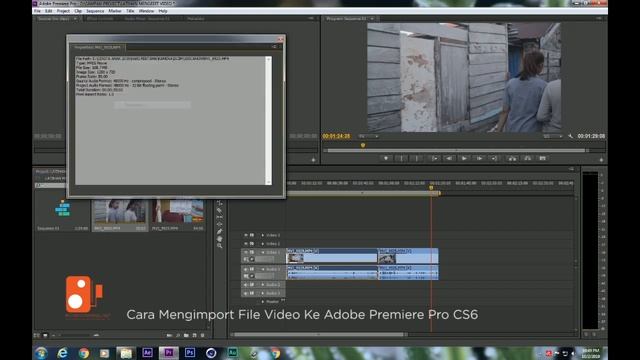
Task: Click the Lift button in Program monitor
Action: click(x=512, y=158)
